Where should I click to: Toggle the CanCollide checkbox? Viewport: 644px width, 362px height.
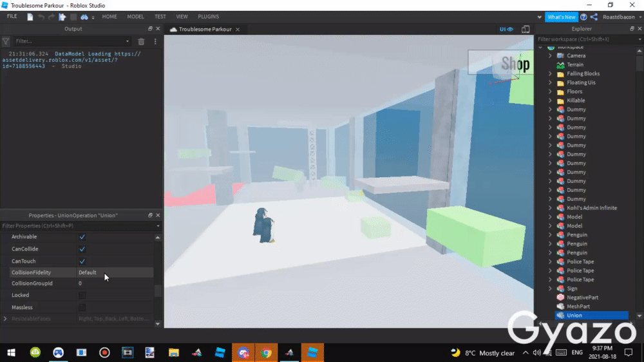point(82,249)
